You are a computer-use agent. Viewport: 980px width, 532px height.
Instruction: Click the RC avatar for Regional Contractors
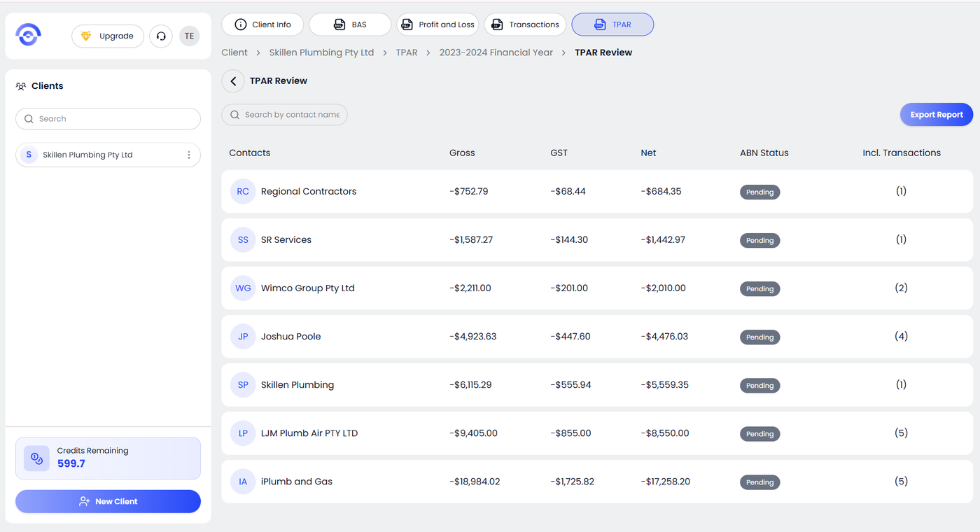pyautogui.click(x=243, y=192)
